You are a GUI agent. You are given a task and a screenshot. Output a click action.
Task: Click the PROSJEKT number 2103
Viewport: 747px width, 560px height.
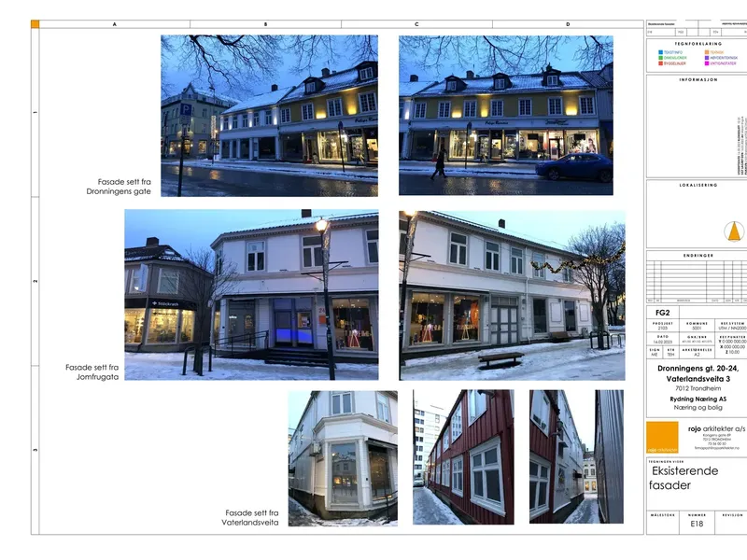pyautogui.click(x=663, y=329)
